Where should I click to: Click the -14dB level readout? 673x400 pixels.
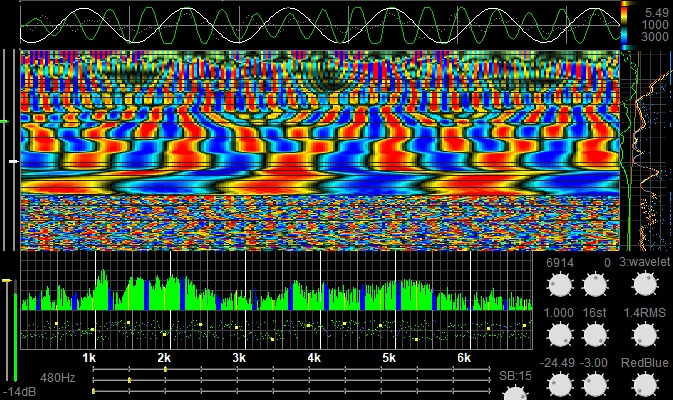pyautogui.click(x=20, y=392)
